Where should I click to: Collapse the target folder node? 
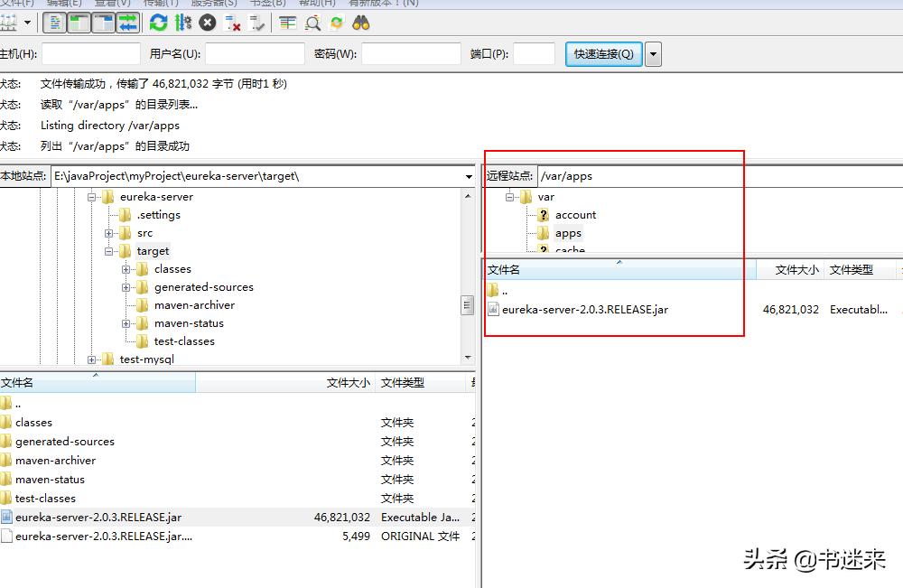coord(108,251)
